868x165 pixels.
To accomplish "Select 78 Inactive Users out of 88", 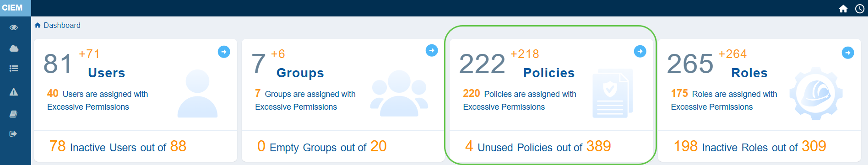I will (118, 146).
